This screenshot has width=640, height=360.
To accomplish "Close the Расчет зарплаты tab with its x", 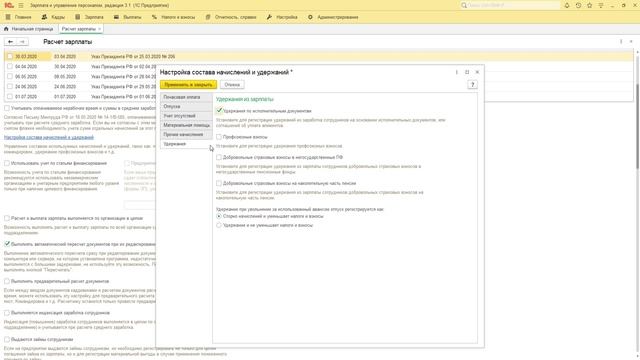I will coord(99,29).
